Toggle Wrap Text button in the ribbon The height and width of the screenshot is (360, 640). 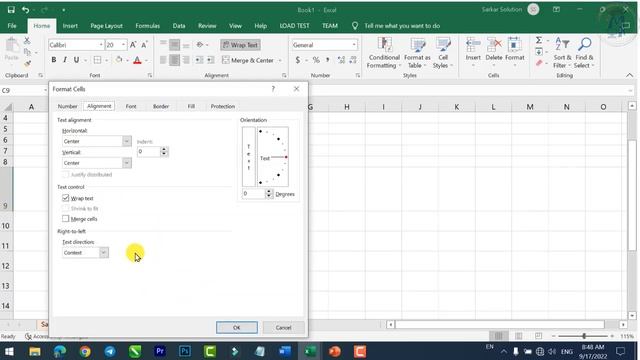[x=240, y=45]
